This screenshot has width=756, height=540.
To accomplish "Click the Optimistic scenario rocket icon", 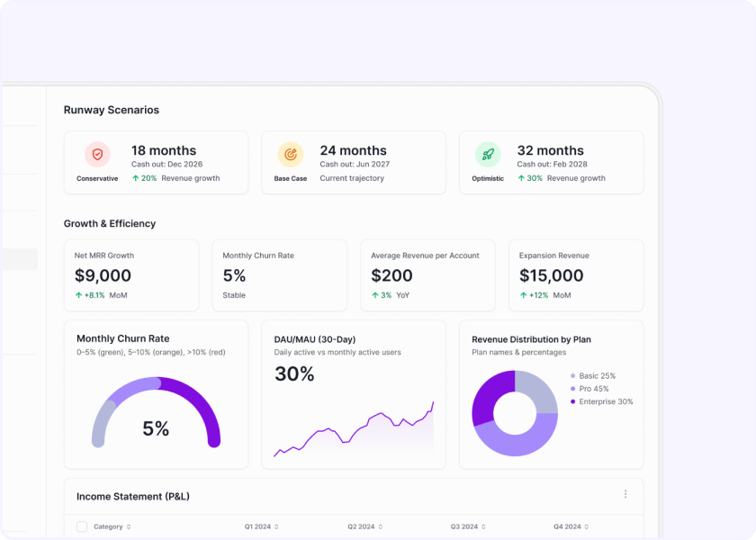I will pos(488,154).
